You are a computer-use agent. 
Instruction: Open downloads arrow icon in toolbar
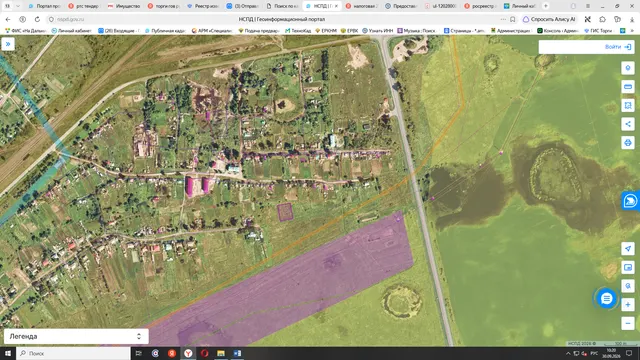[x=632, y=19]
